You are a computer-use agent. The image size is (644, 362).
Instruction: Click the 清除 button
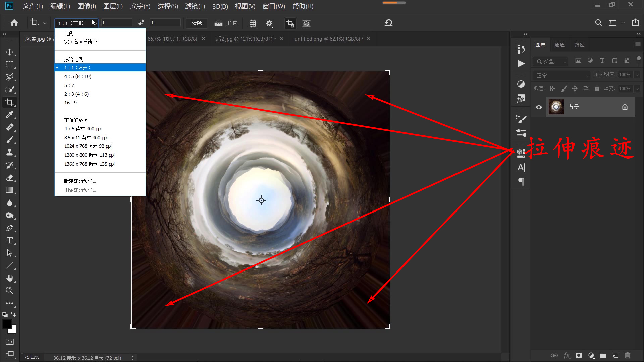[197, 23]
